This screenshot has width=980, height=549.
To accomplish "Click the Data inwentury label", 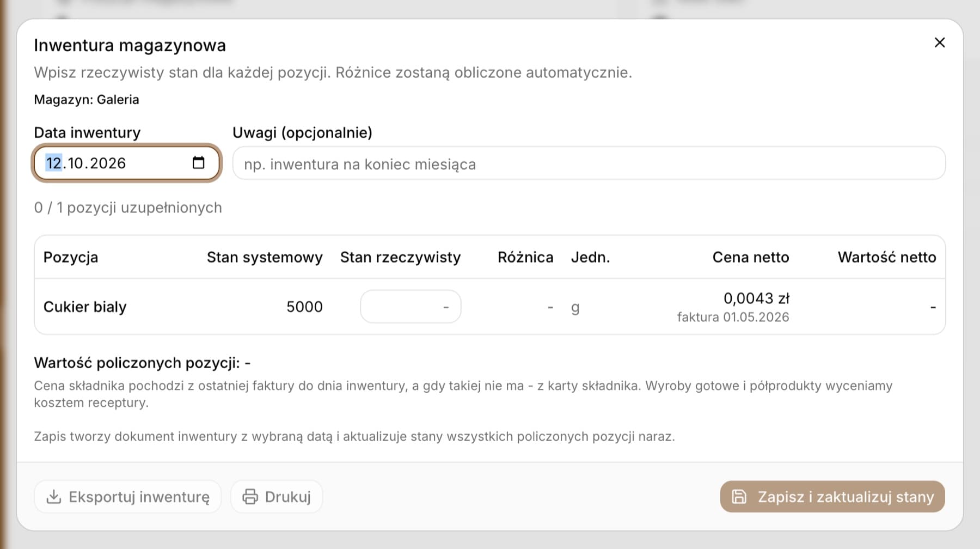I will (87, 132).
